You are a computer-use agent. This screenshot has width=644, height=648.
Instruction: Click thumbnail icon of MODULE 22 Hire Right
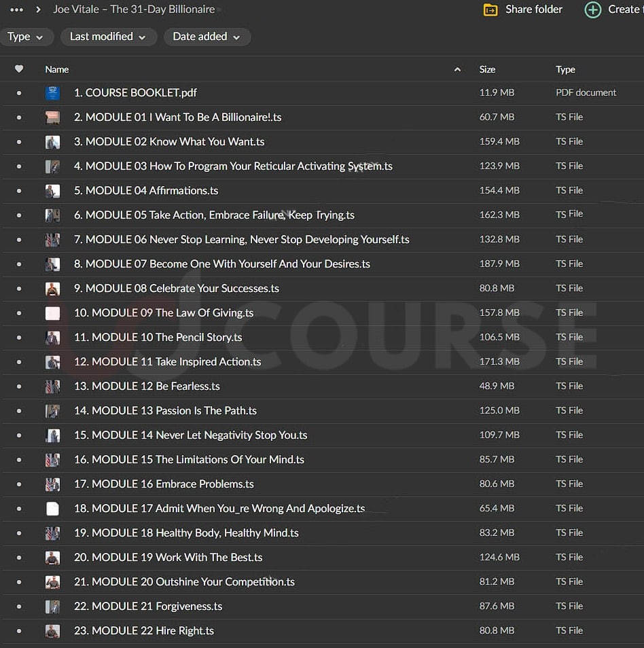pos(52,631)
